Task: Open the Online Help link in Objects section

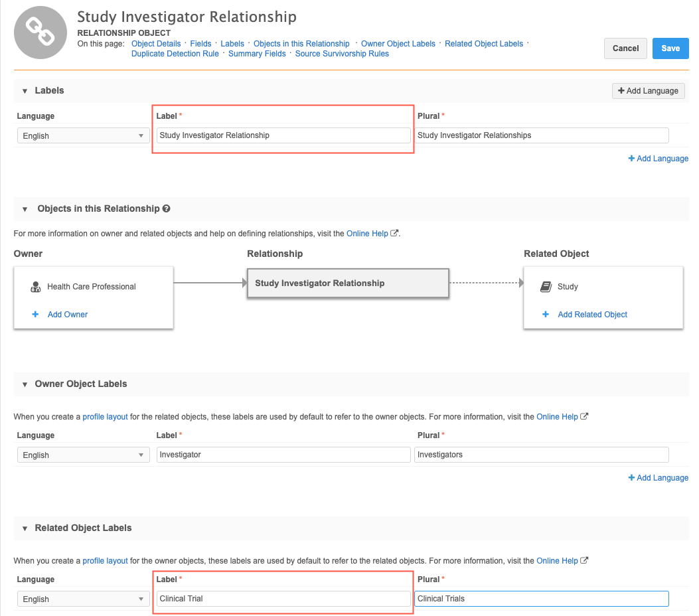Action: tap(367, 234)
